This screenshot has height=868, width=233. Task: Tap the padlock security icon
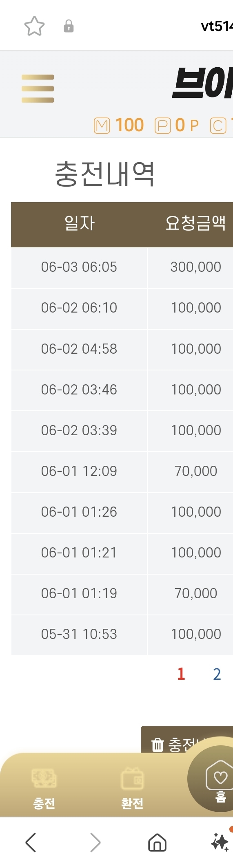pyautogui.click(x=69, y=26)
